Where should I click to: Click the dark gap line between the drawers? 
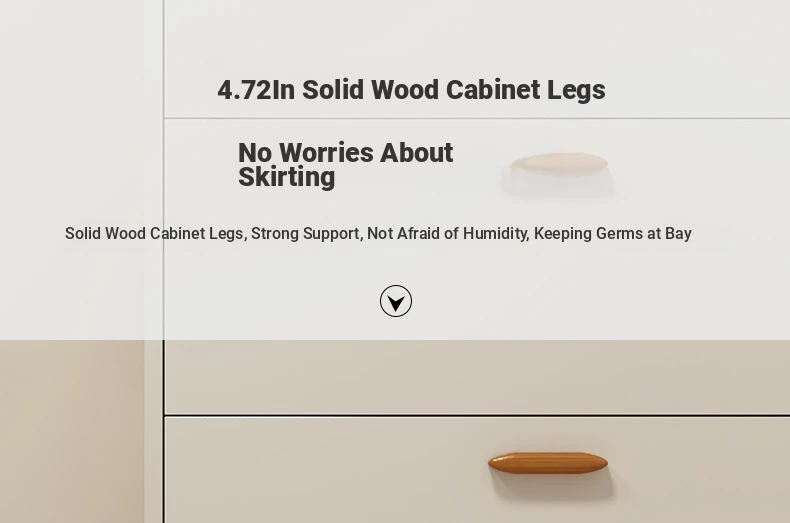pyautogui.click(x=477, y=416)
